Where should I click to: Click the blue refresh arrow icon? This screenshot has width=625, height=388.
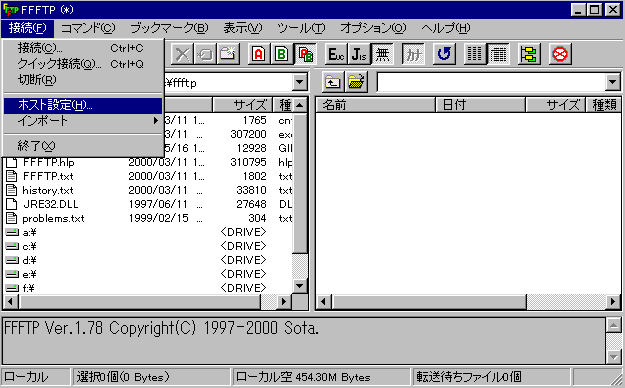[444, 54]
